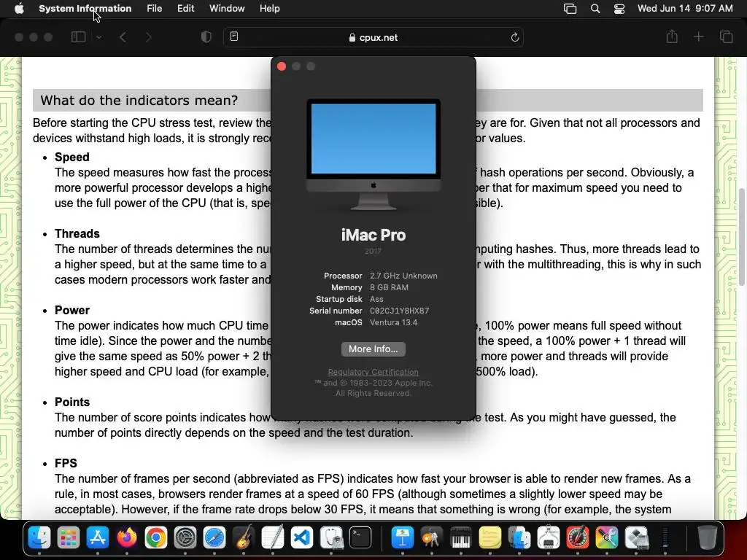Open Spotlight search magnifier
747x560 pixels.
pyautogui.click(x=595, y=9)
